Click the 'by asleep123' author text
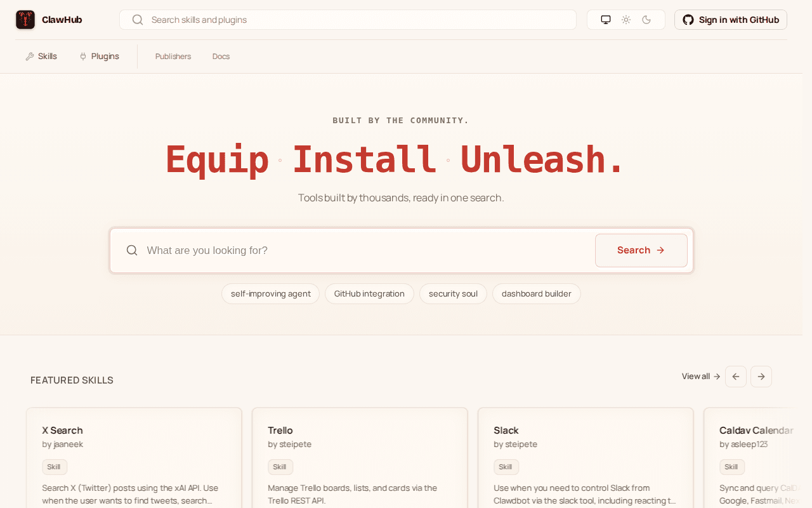The image size is (812, 508). 743,444
